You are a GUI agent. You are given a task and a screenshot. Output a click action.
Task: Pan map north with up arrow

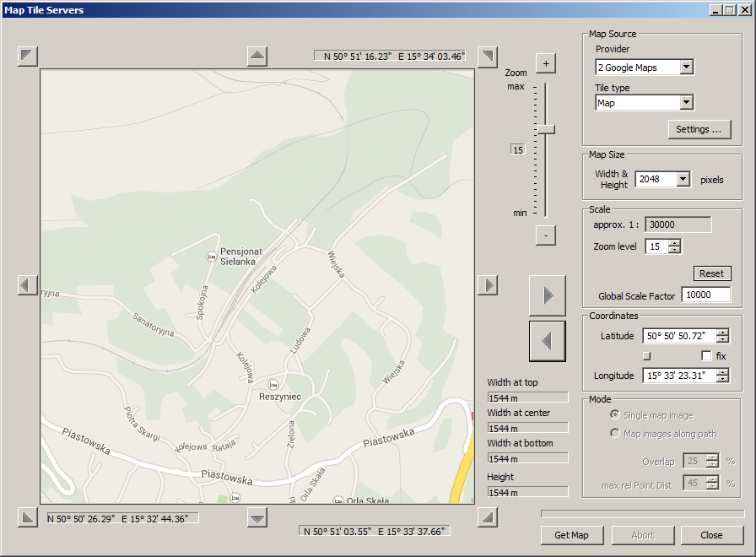pyautogui.click(x=257, y=57)
